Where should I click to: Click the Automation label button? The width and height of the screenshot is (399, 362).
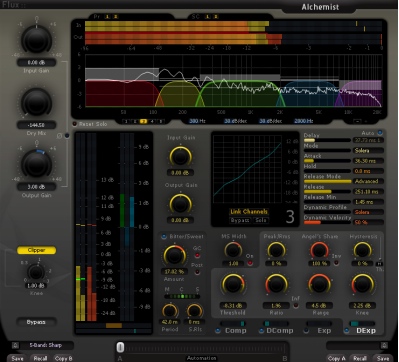coord(201,358)
